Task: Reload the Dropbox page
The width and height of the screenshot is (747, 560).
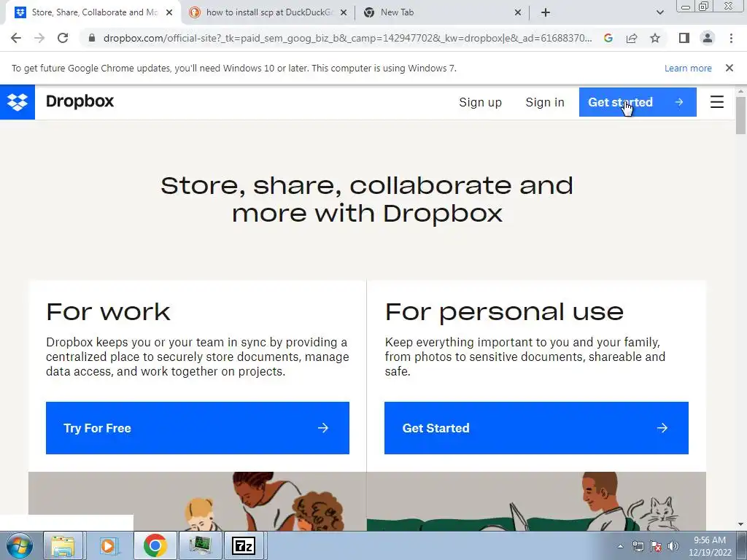Action: tap(63, 38)
